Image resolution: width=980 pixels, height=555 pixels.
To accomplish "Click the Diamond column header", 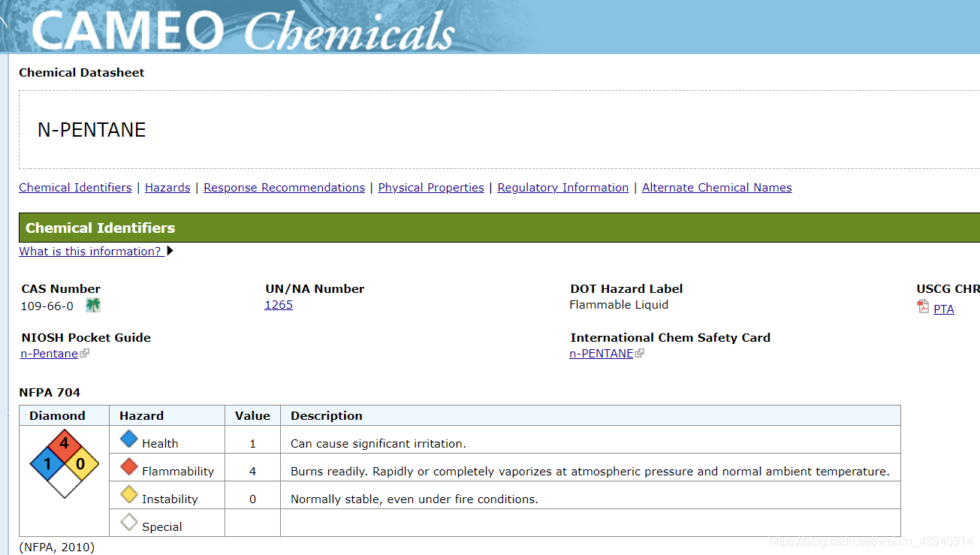I will tap(57, 416).
